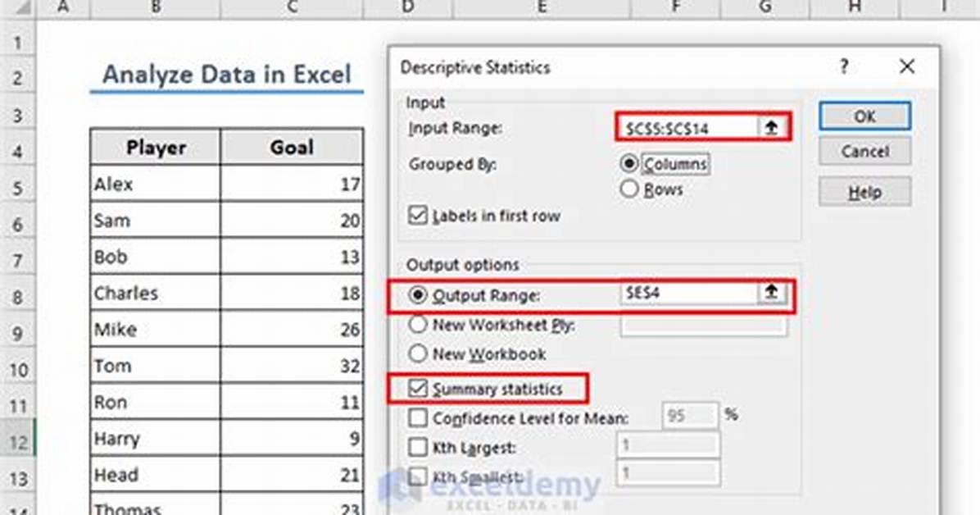Screen dimensions: 980x515
Task: Click the Confidence Level percentage field
Action: coord(689,415)
